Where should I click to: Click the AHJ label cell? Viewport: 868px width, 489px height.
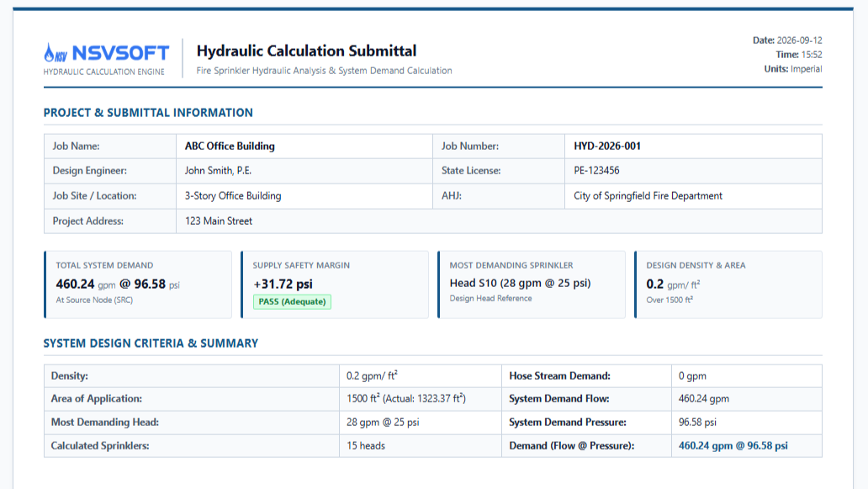pyautogui.click(x=499, y=196)
